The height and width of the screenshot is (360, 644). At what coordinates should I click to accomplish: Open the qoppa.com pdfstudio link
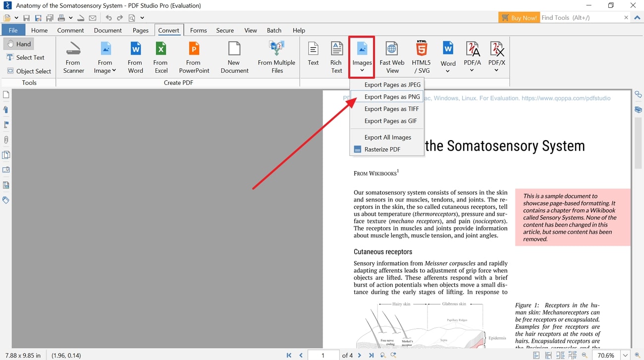click(566, 99)
